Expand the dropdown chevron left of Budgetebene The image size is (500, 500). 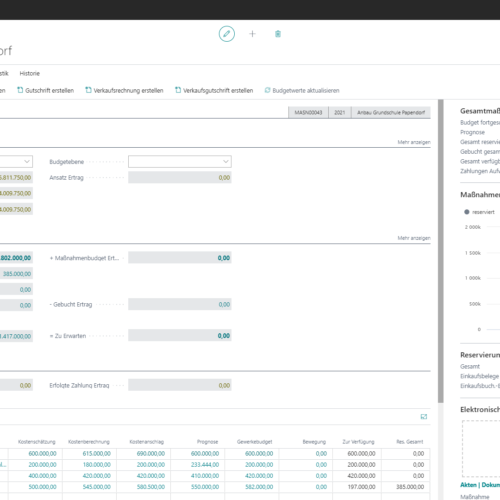point(27,162)
